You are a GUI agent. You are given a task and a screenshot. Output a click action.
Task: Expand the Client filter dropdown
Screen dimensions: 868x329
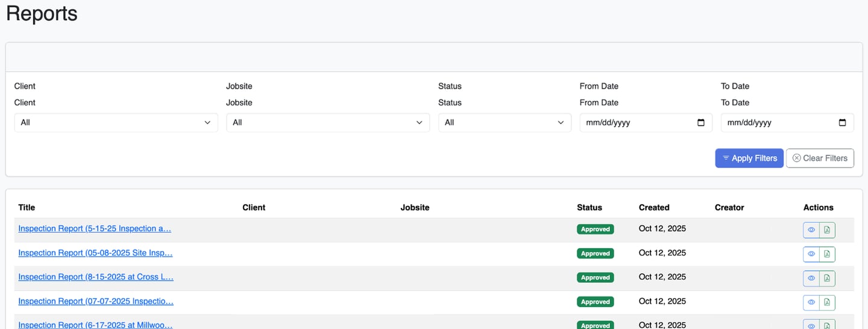[116, 122]
